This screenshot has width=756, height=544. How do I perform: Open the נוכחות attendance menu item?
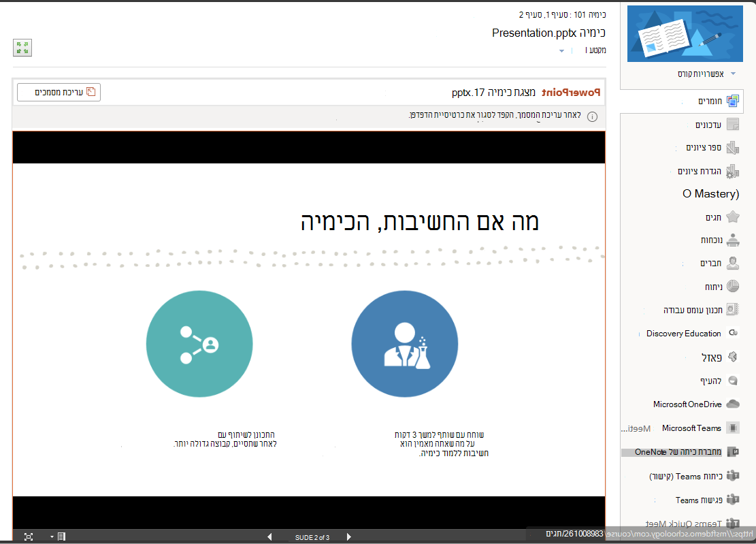click(711, 240)
